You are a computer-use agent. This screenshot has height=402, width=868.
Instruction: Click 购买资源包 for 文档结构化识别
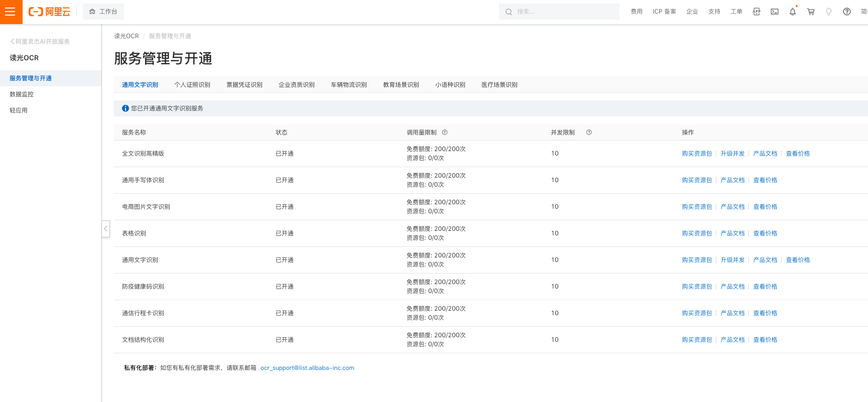pos(697,340)
